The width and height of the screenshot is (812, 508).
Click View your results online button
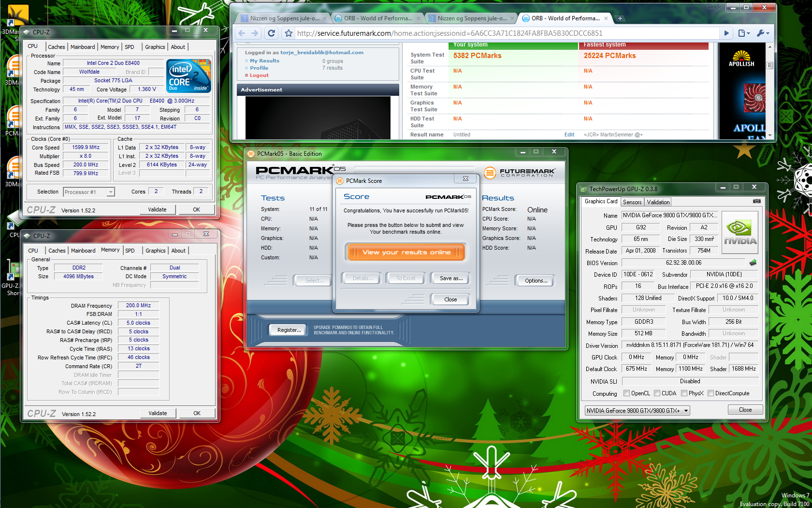coord(406,252)
